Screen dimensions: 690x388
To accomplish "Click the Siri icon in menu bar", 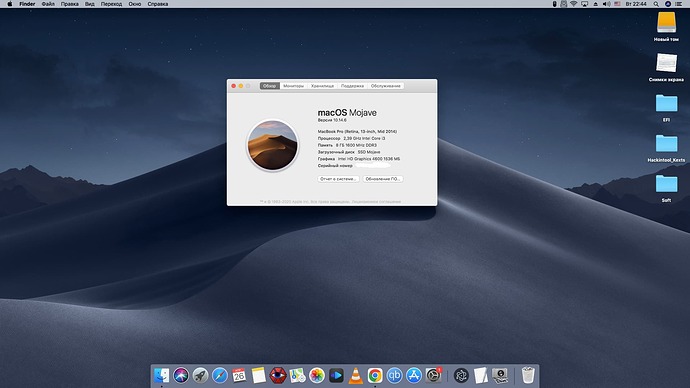I will (668, 4).
